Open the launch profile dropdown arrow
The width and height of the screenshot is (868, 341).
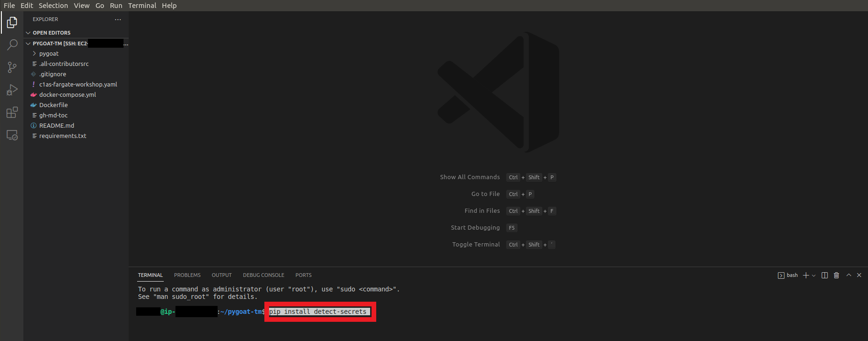(814, 275)
